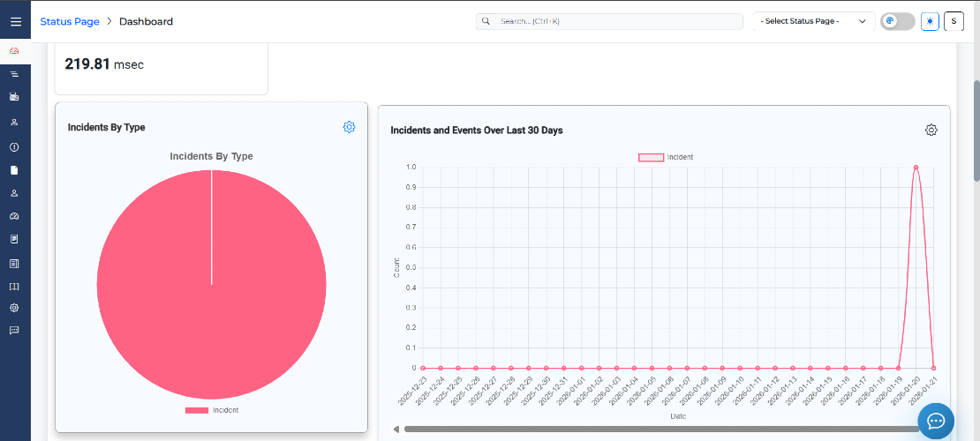Open Incidents and Events chart settings gear

931,130
